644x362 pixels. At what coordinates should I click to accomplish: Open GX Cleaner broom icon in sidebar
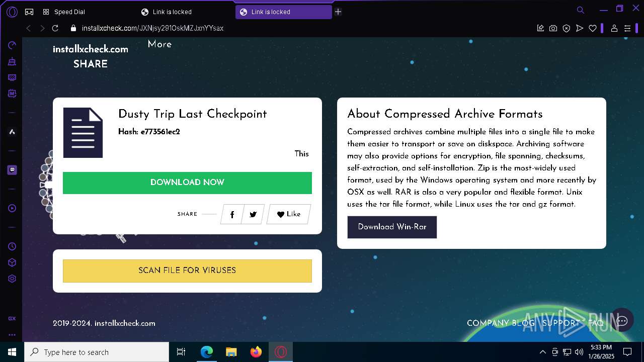(12, 61)
